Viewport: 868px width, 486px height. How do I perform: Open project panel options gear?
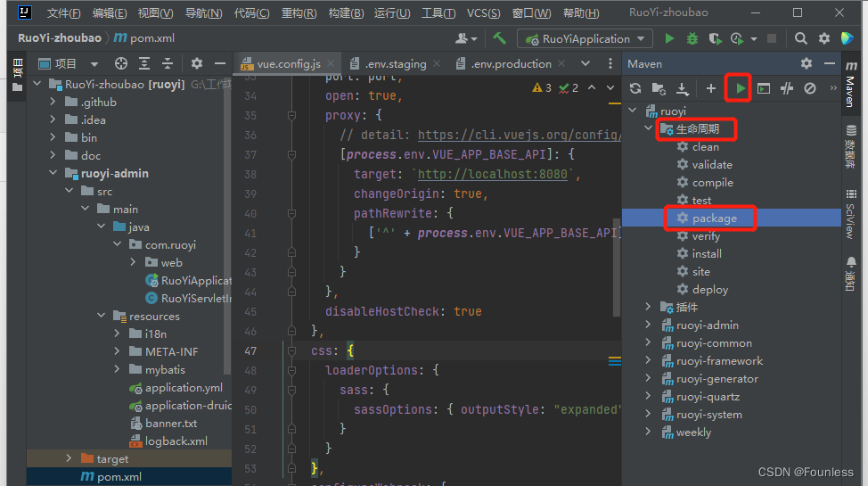click(x=197, y=63)
